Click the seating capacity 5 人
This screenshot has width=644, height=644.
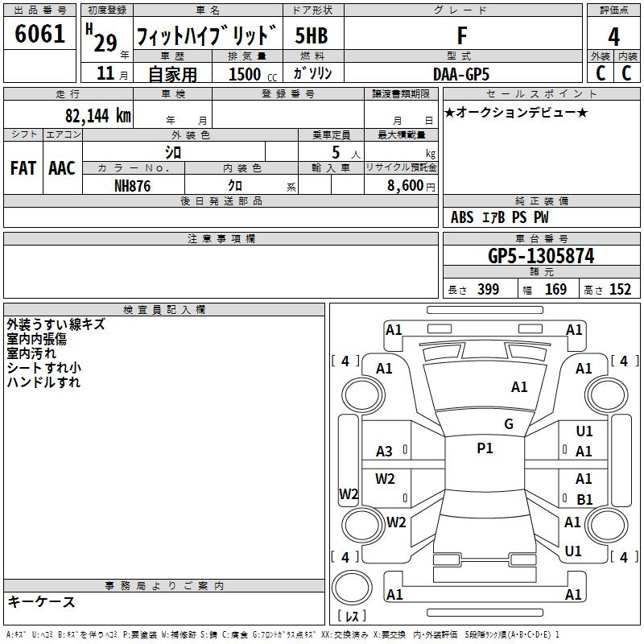pos(346,153)
